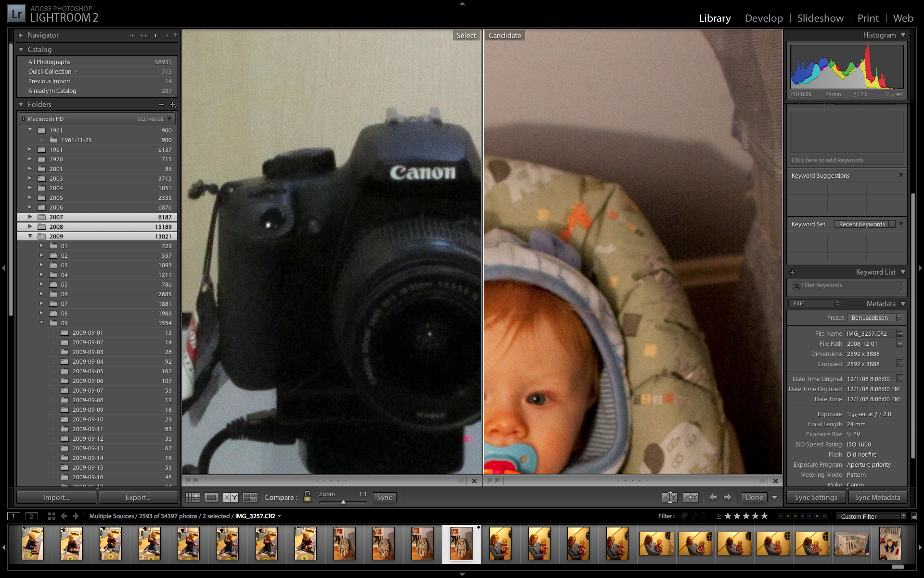
Task: Select main window display 1
Action: pos(13,516)
